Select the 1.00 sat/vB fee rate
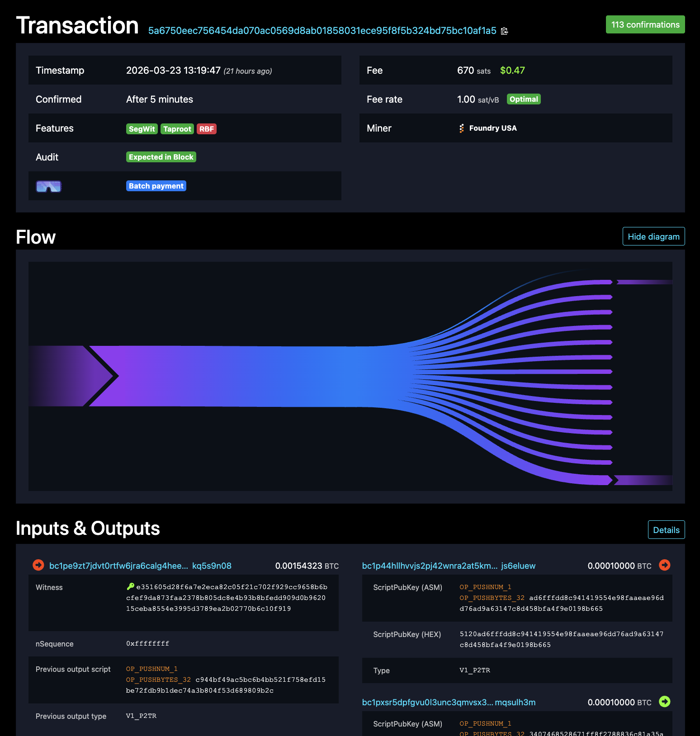 (478, 99)
